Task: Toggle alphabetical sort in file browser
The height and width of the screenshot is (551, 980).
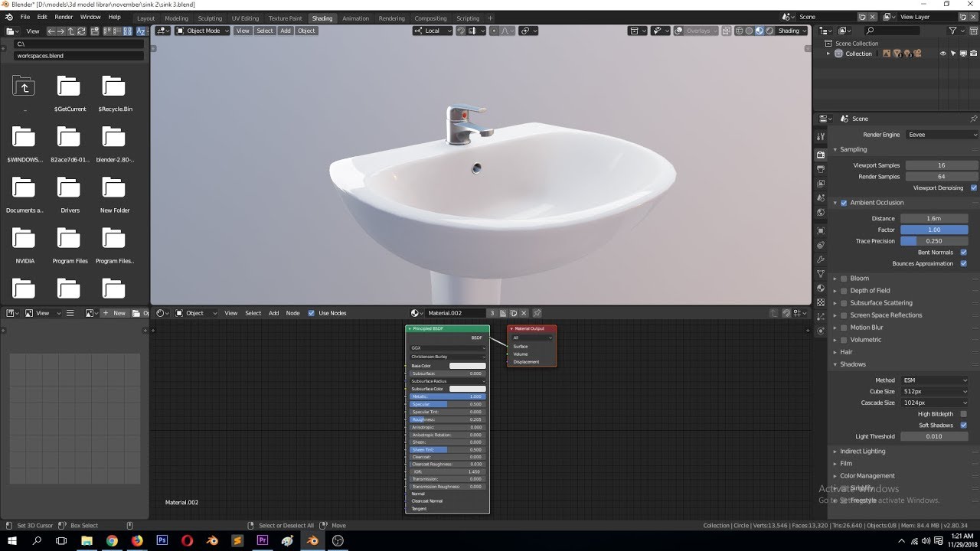Action: 141,31
